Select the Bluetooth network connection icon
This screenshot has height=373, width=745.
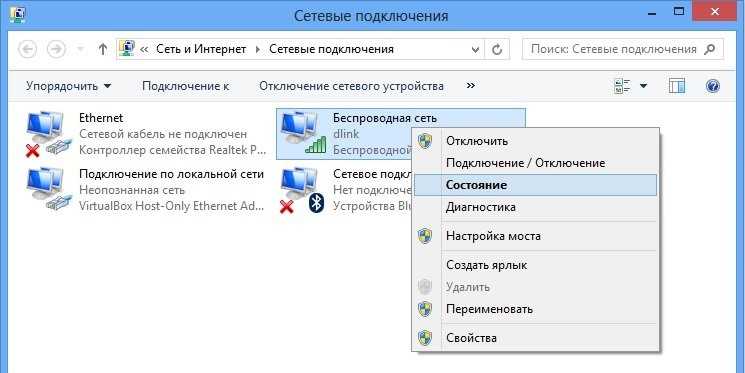coord(303,191)
